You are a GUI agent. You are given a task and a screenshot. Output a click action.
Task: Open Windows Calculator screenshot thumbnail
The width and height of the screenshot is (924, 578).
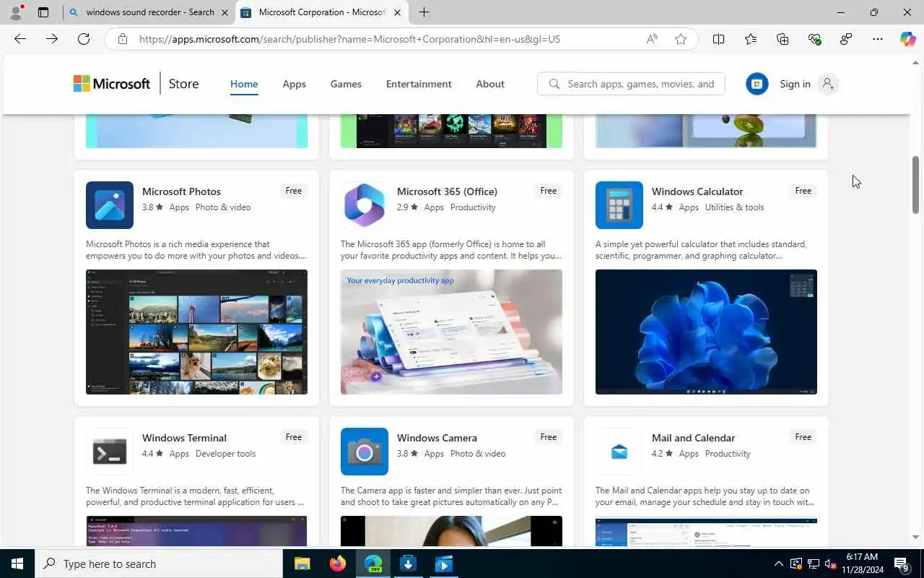click(x=706, y=332)
